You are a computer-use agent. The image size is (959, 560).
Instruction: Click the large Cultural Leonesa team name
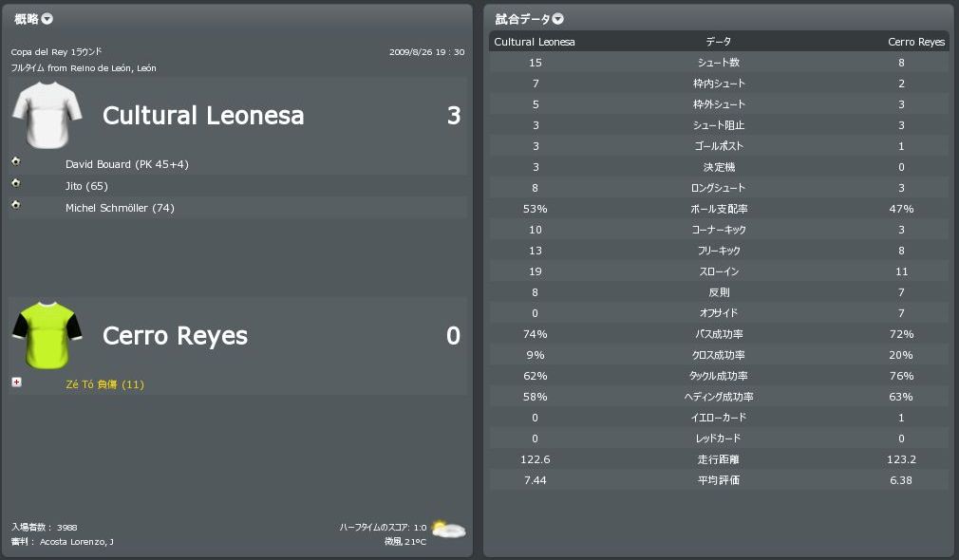tap(203, 116)
